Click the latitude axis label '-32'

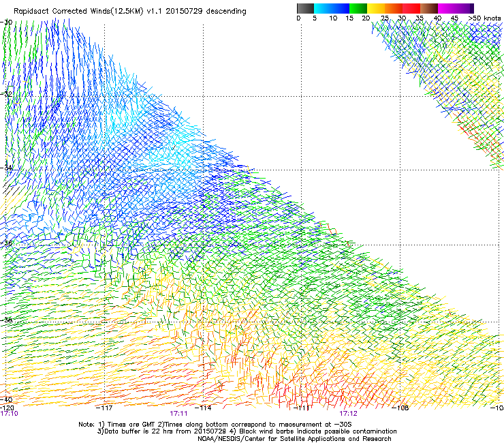coord(6,94)
